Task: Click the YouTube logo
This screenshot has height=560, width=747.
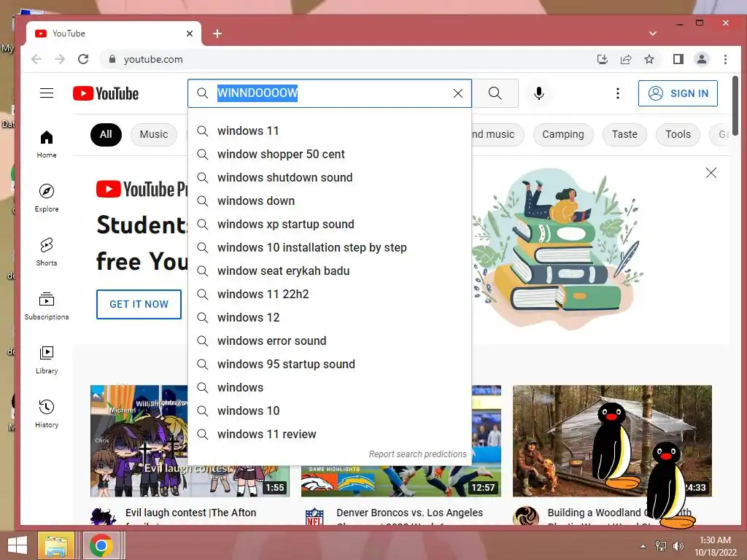Action: pos(106,93)
